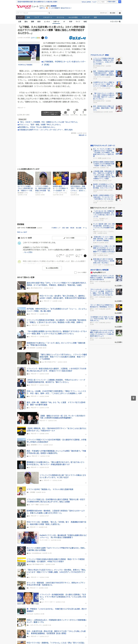Play the top-ranked sports video thumbnail
This screenshot has width=138, height=644.
(119, 213)
